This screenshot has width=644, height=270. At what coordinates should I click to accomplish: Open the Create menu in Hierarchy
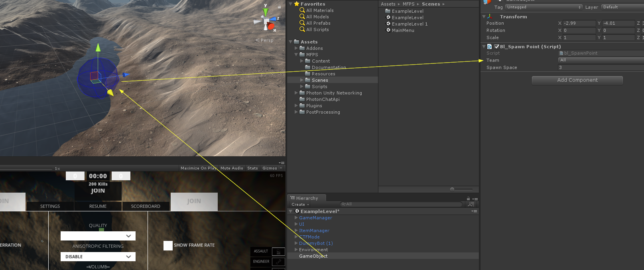300,205
